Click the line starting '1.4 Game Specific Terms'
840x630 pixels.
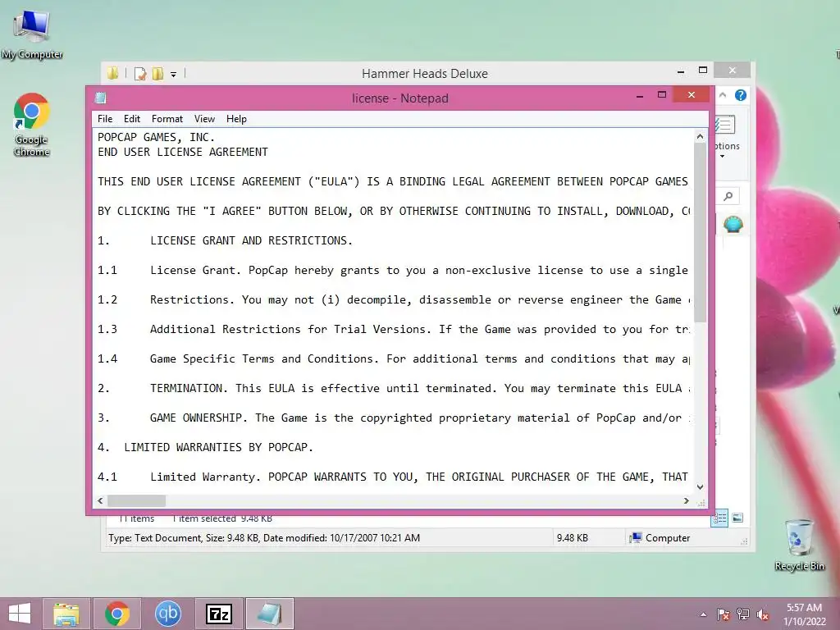(x=394, y=359)
